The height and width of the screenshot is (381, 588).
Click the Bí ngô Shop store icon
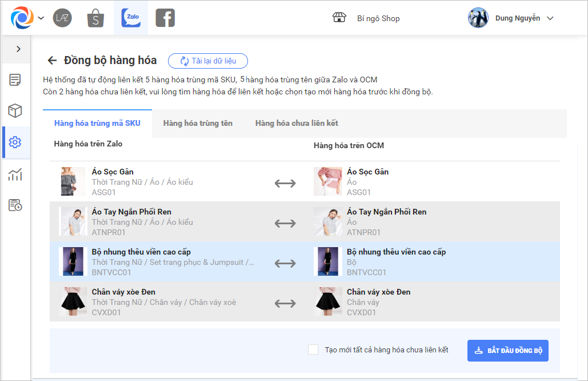[339, 18]
